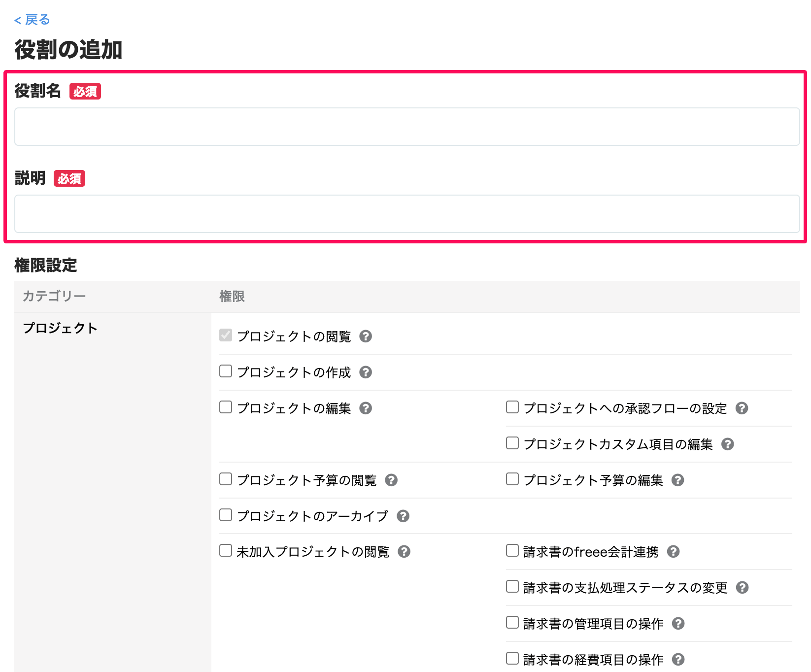Show help for プロジェクト予算の編集
The width and height of the screenshot is (811, 672).
pos(678,480)
